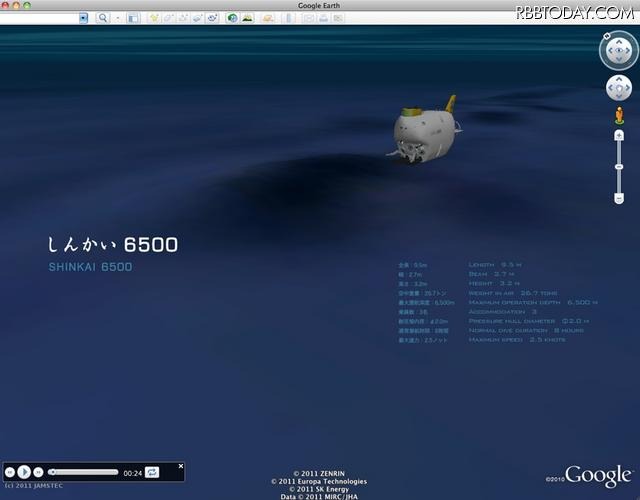Click the add path toolbar icon
The height and width of the screenshot is (500, 640).
(x=183, y=18)
